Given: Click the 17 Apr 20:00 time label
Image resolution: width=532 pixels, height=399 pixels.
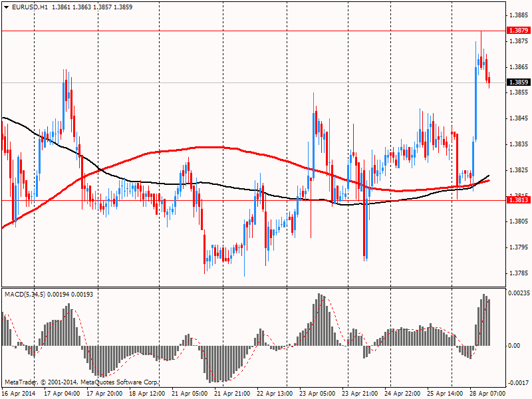Looking at the screenshot, I should point(104,393).
